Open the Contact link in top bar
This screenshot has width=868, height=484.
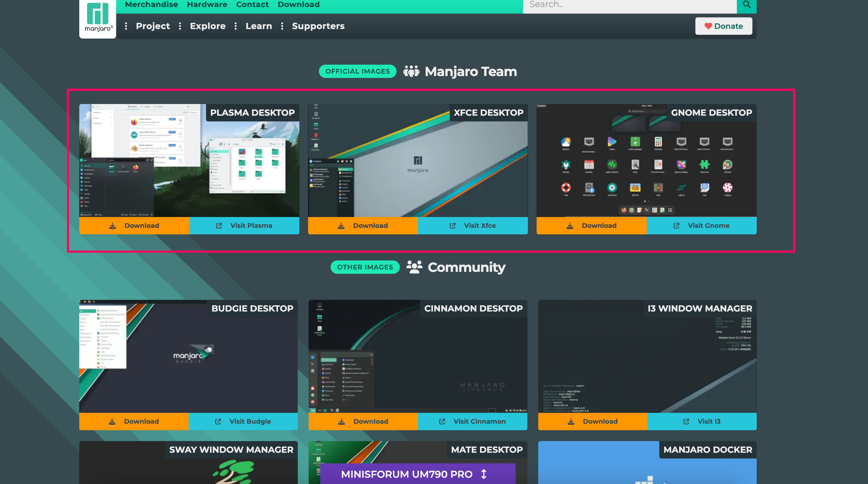pos(252,4)
